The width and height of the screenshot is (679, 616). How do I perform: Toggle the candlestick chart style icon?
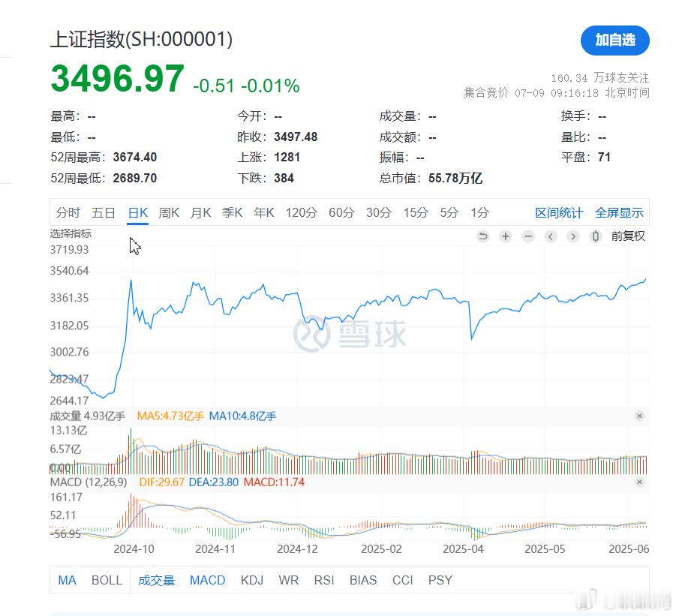(596, 236)
